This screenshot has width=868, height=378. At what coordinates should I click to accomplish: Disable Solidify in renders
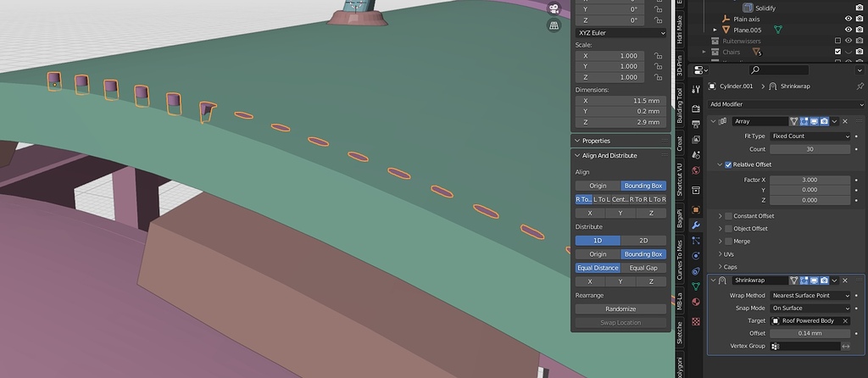(x=860, y=8)
